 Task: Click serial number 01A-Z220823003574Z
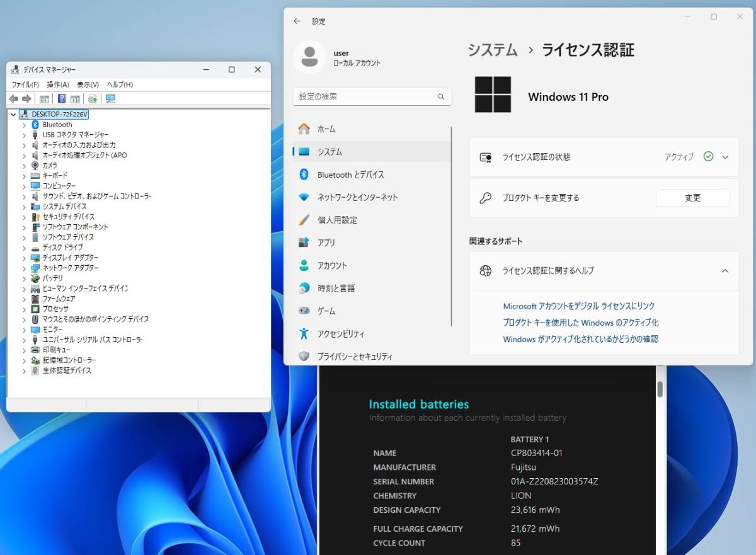pyautogui.click(x=554, y=481)
